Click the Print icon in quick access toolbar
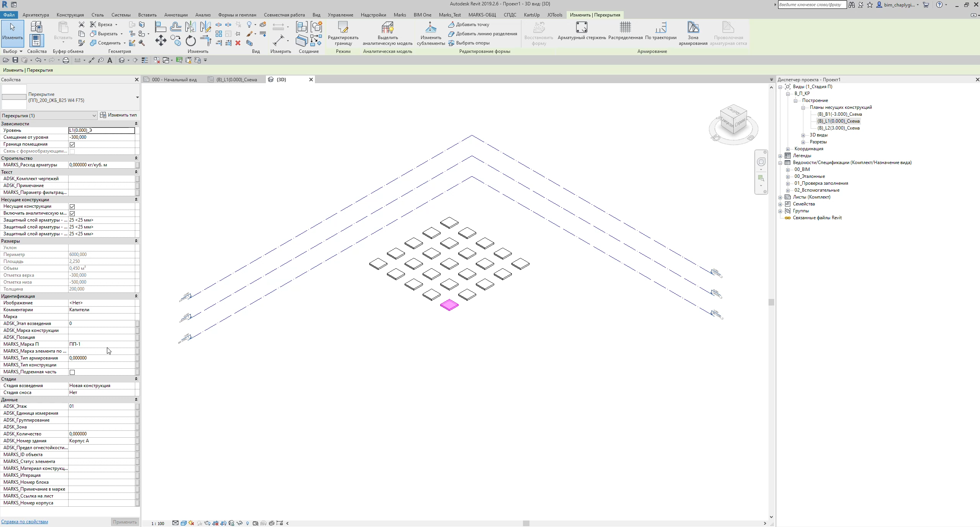Viewport: 980px width, 527px height. click(x=66, y=60)
